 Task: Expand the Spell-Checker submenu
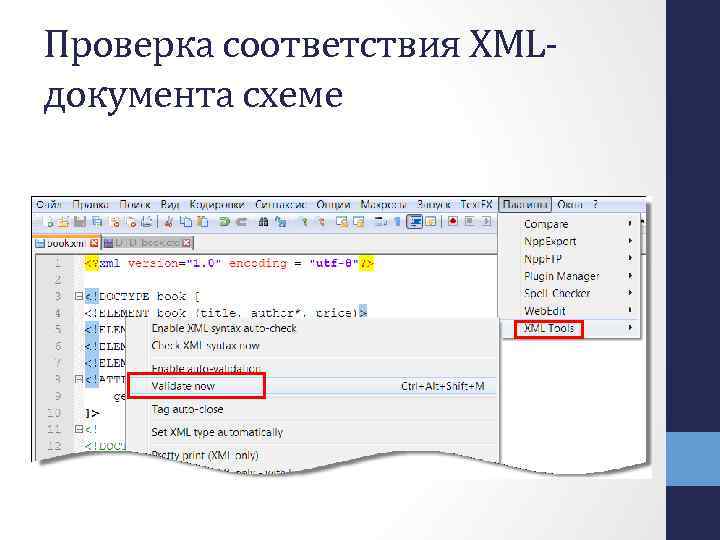(571, 293)
